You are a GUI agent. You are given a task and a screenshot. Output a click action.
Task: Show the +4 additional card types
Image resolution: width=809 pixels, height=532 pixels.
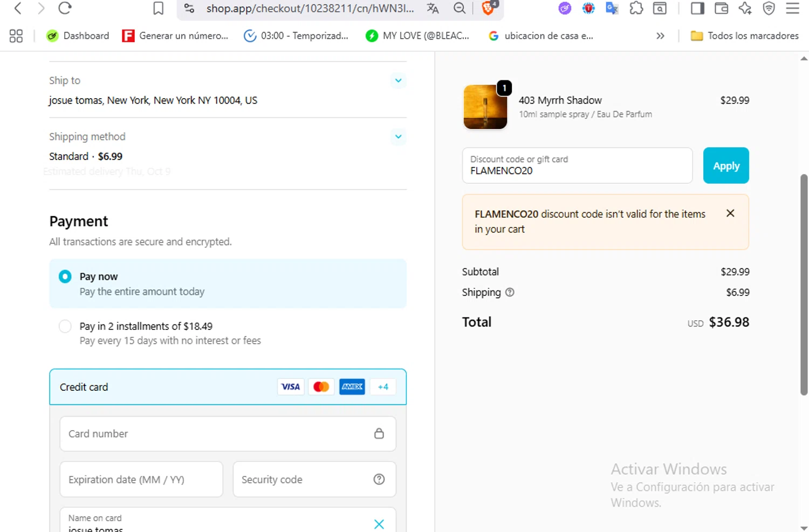point(383,386)
